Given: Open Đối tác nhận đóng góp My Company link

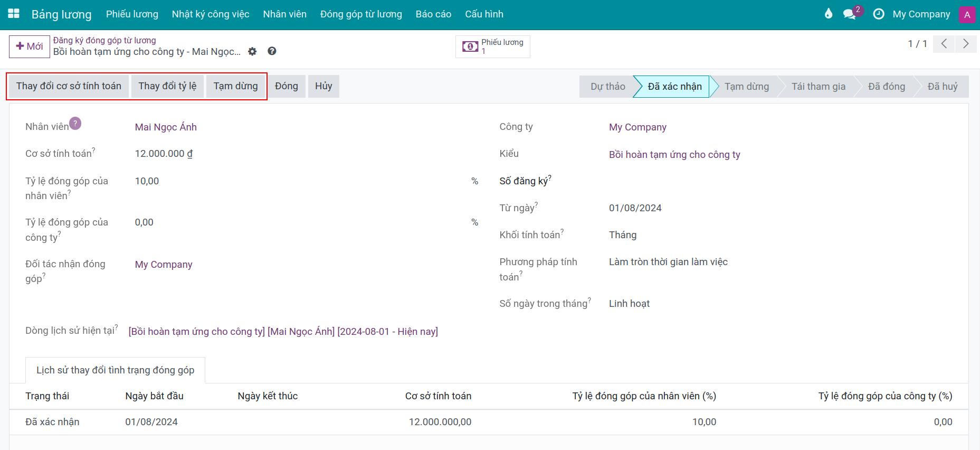Looking at the screenshot, I should tap(164, 265).
